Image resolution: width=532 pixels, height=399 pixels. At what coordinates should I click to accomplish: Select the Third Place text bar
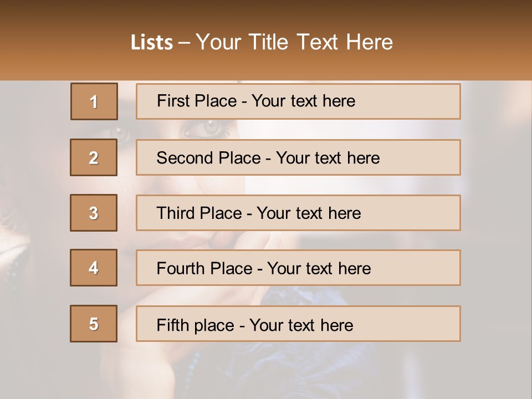click(298, 213)
